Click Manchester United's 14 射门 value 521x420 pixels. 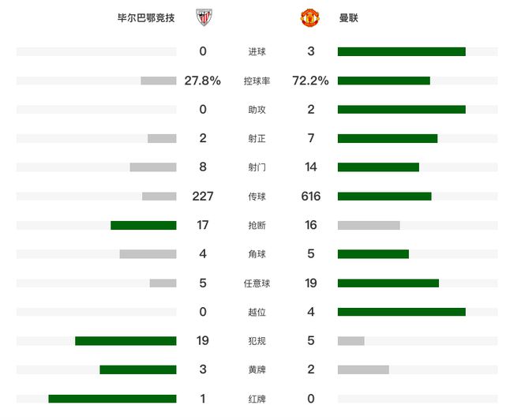tap(311, 167)
